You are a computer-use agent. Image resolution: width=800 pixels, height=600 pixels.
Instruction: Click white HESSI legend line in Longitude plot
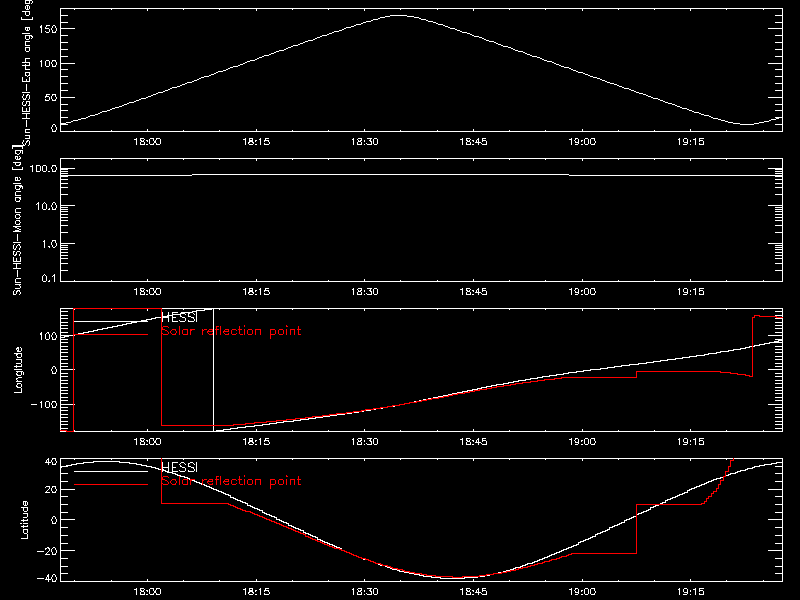[111, 321]
